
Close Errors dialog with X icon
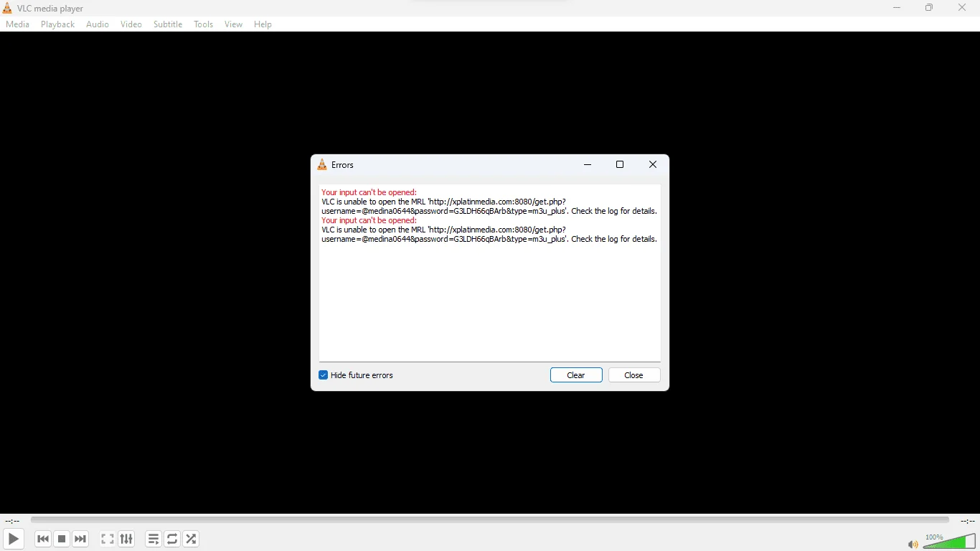(x=653, y=165)
